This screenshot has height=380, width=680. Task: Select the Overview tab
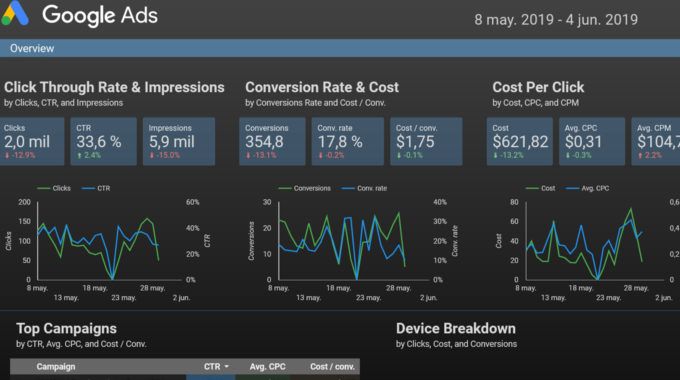pyautogui.click(x=32, y=49)
